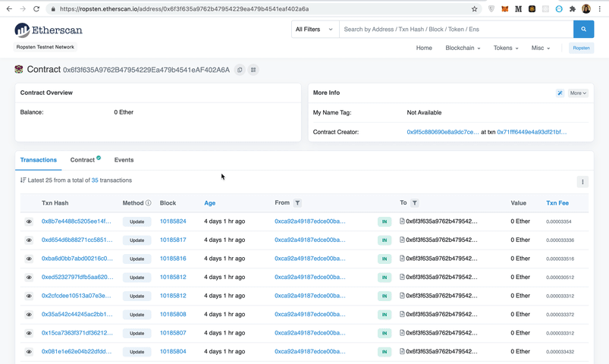Click the blue search magnifier button
The width and height of the screenshot is (609, 364).
(x=583, y=29)
